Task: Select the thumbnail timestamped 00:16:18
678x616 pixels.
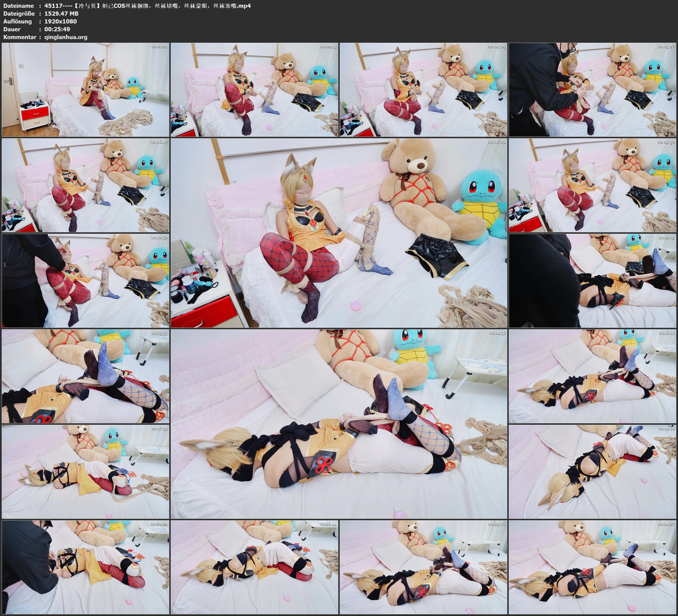Action: pos(593,376)
